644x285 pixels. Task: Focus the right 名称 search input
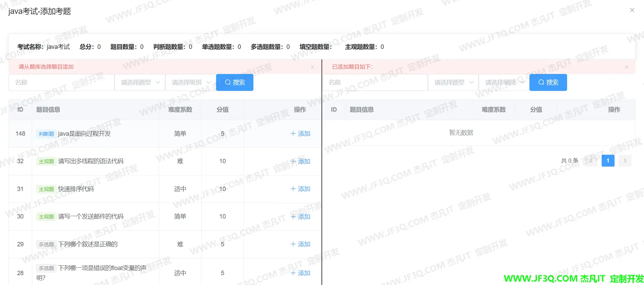pos(375,82)
